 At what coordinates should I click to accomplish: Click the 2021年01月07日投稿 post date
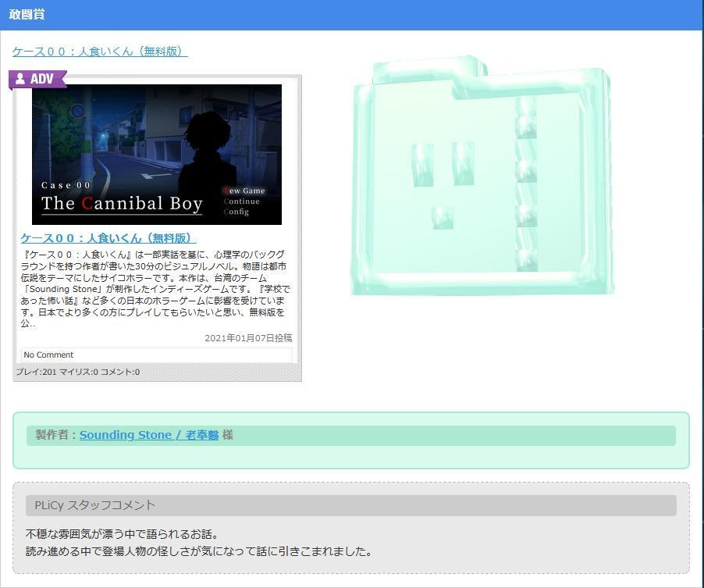pyautogui.click(x=248, y=338)
